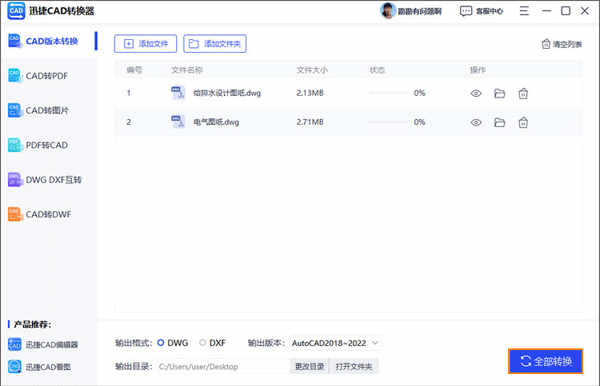Start conversion with the 全部转换 button
This screenshot has width=600, height=386.
546,361
